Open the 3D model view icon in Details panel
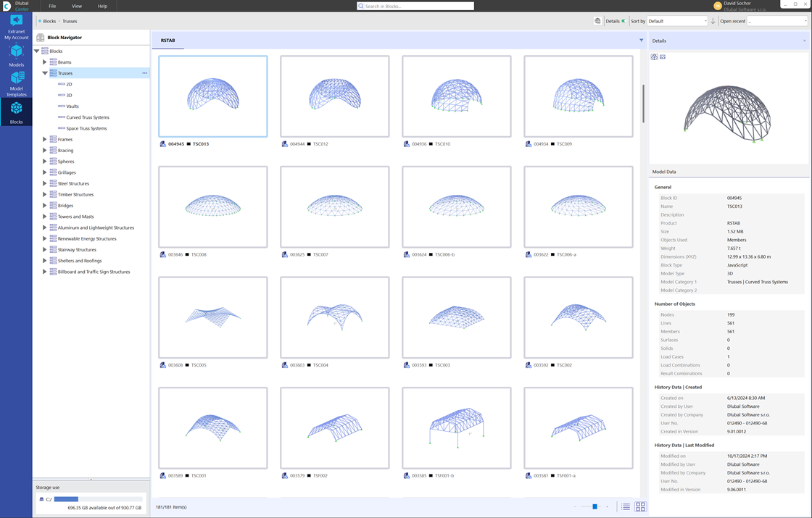812x518 pixels. point(655,57)
